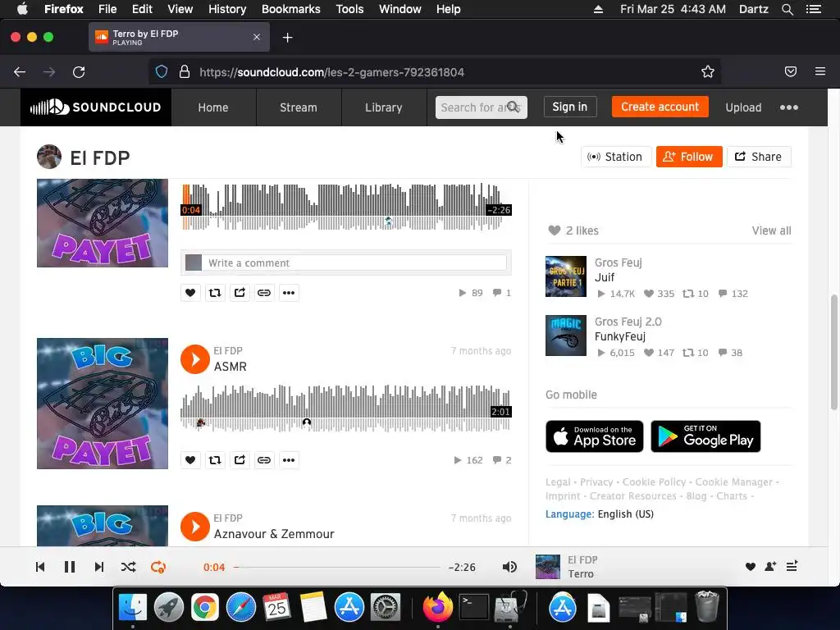Click the Create account button
This screenshot has height=630, width=840.
click(660, 107)
